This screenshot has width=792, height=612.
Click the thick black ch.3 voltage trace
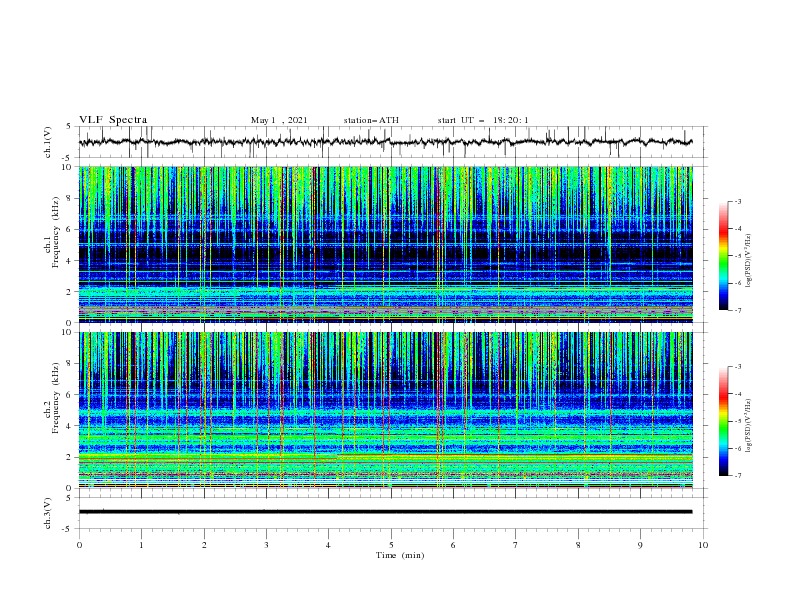385,512
